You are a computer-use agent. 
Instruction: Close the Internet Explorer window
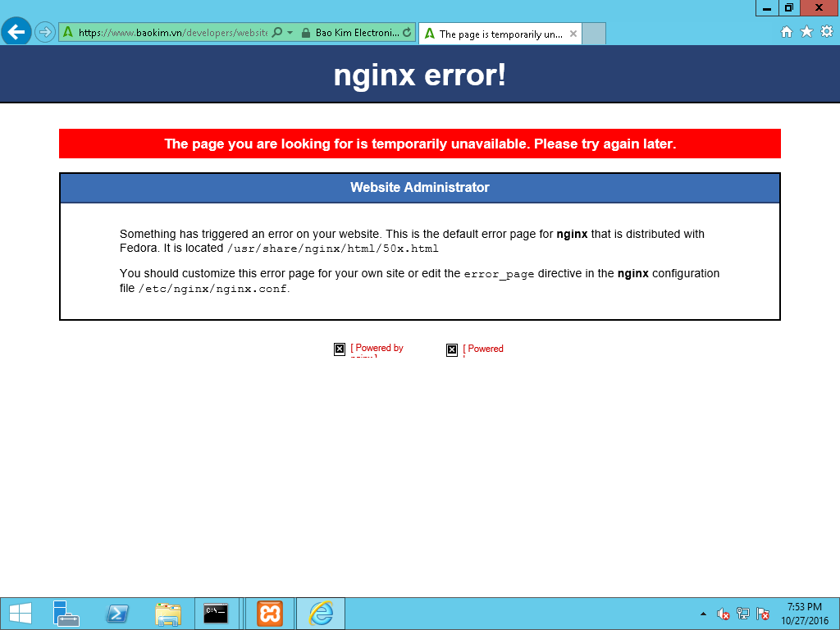coord(819,8)
